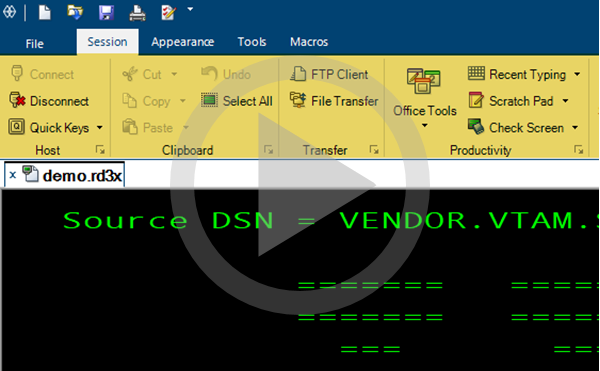Expand the Check Screen dropdown arrow

(x=575, y=127)
